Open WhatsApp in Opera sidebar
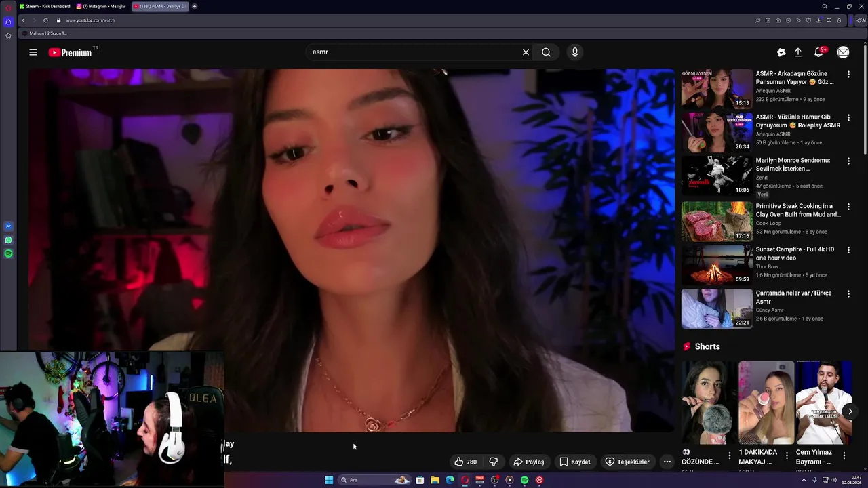 coord(8,240)
